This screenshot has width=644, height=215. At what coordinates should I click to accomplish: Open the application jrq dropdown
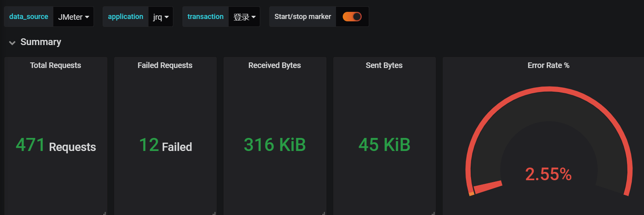click(x=161, y=17)
